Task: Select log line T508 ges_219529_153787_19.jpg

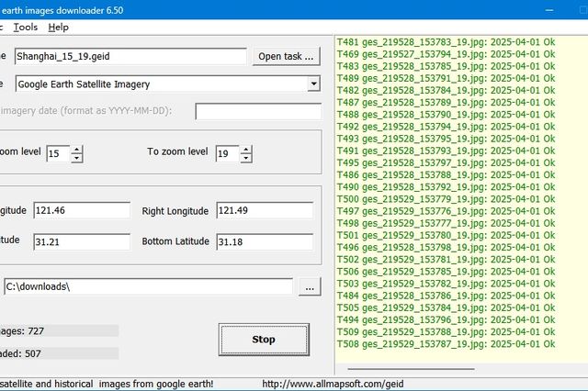Action: (446, 344)
